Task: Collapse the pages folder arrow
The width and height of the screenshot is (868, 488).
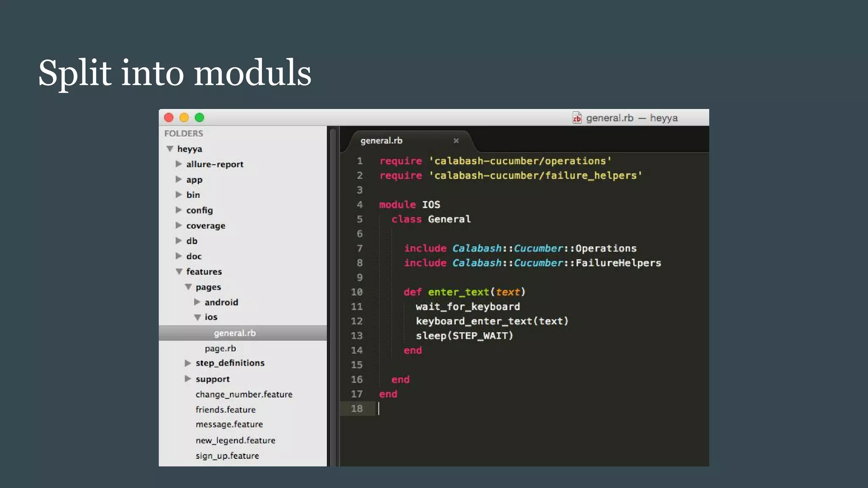Action: pyautogui.click(x=188, y=287)
